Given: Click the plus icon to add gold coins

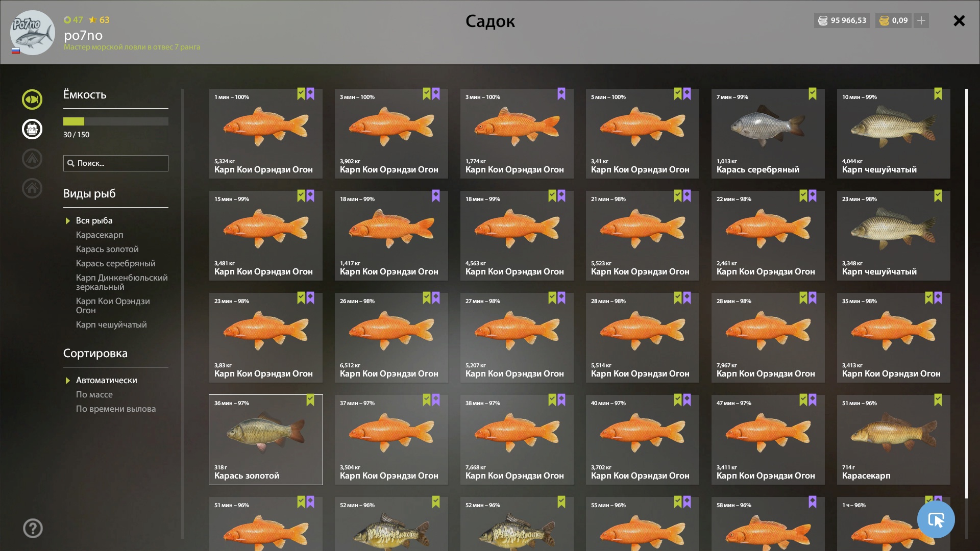Looking at the screenshot, I should [x=921, y=20].
